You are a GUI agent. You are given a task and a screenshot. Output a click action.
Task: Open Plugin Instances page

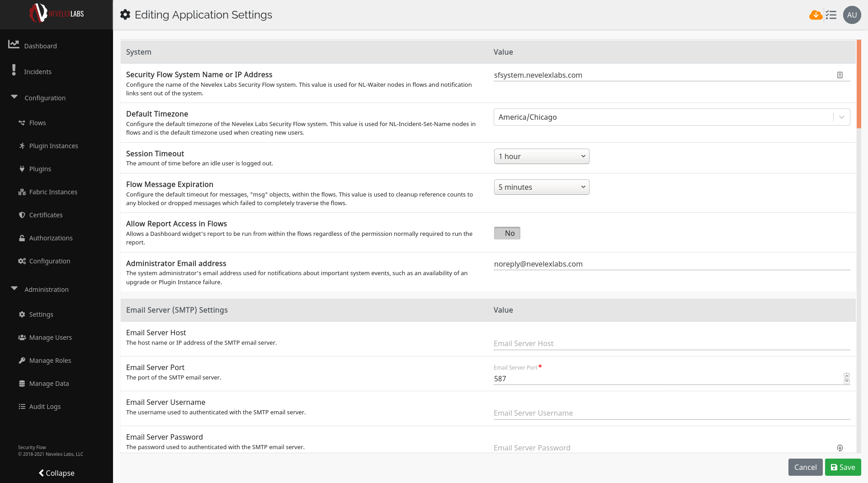coord(53,145)
